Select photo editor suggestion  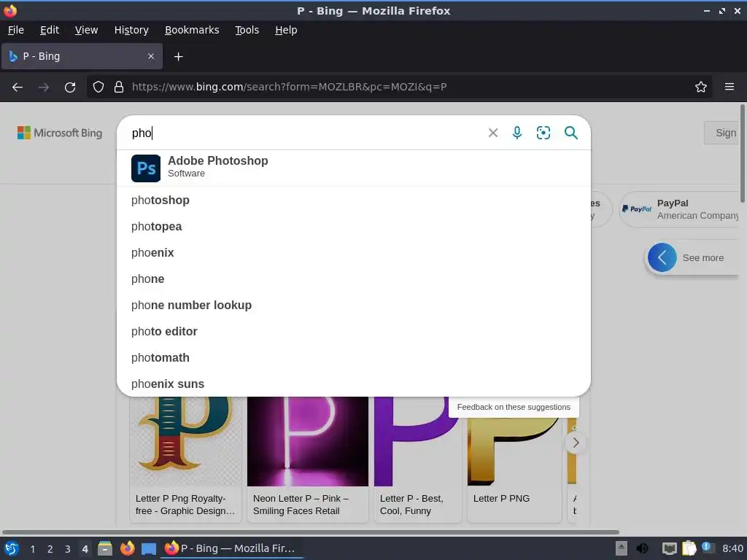(354, 332)
